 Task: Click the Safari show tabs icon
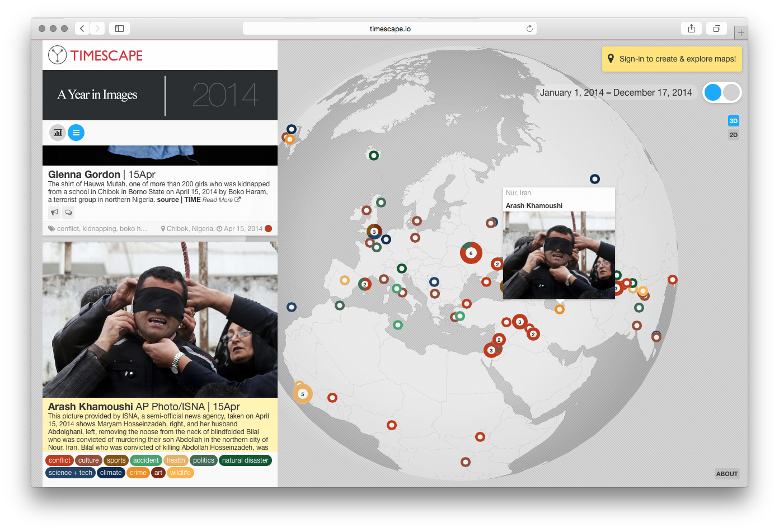point(716,29)
